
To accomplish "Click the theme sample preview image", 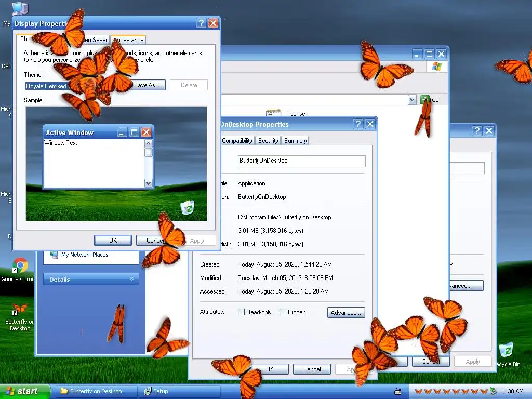I will click(116, 164).
